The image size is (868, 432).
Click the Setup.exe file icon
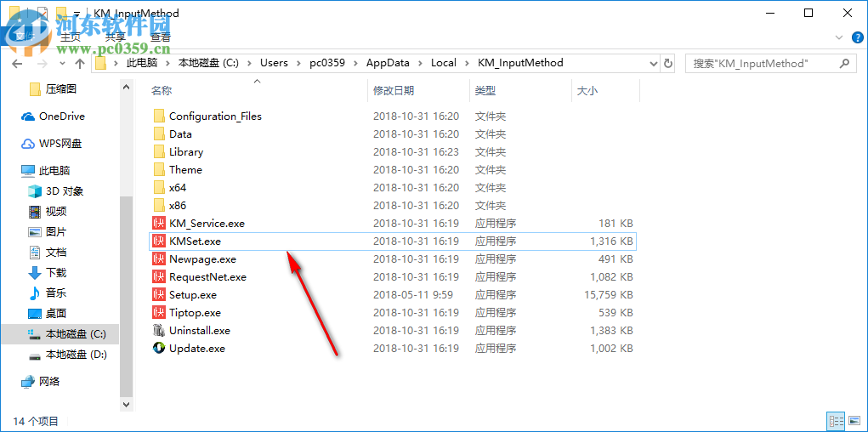coord(160,294)
